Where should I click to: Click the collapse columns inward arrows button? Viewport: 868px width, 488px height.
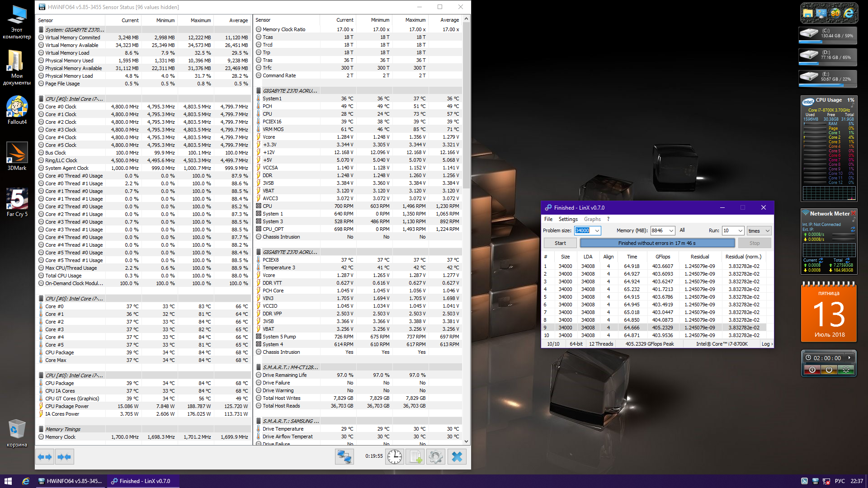(64, 457)
